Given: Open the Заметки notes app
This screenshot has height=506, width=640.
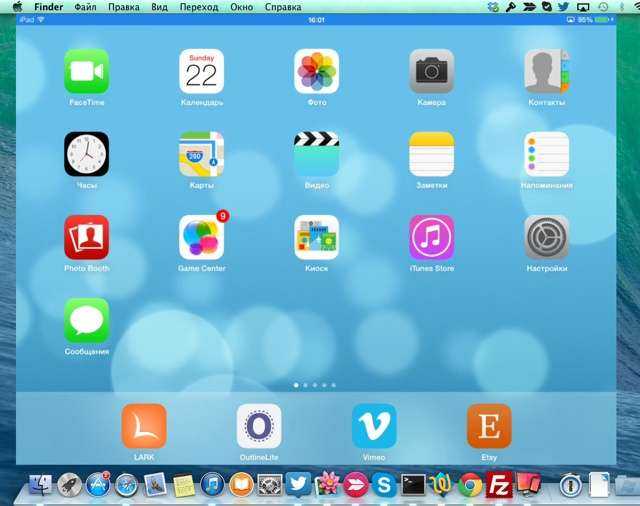Looking at the screenshot, I should click(432, 154).
